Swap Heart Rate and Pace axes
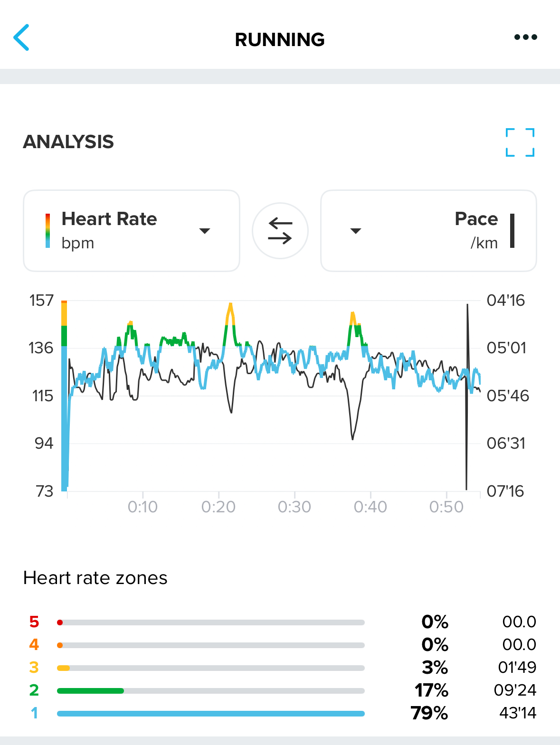 [280, 231]
